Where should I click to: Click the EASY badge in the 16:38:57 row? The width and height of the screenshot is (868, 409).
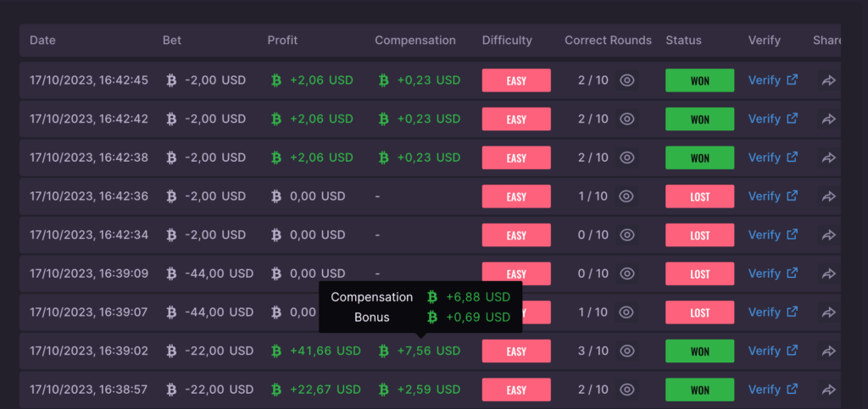point(516,390)
